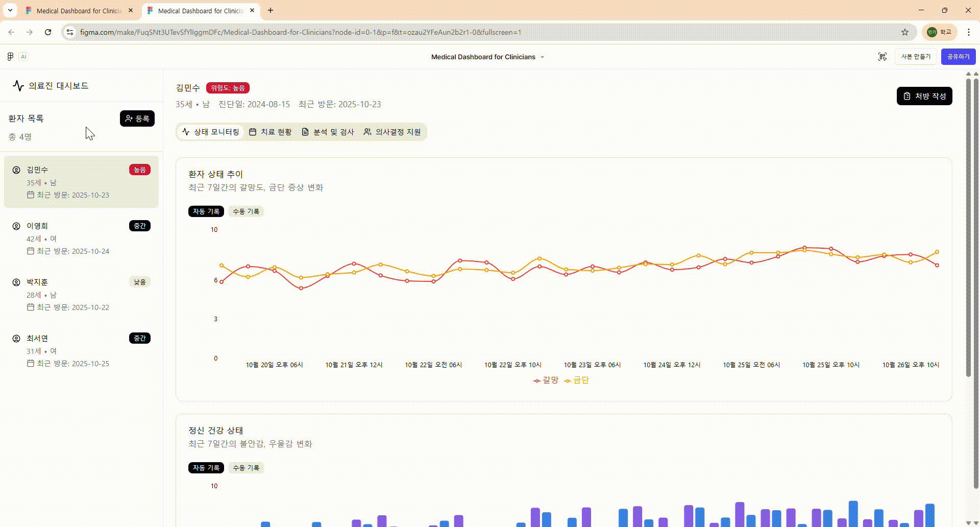The width and height of the screenshot is (980, 527).
Task: Open the Medical Dashboard for Clinicians title dropdown
Action: (x=543, y=57)
